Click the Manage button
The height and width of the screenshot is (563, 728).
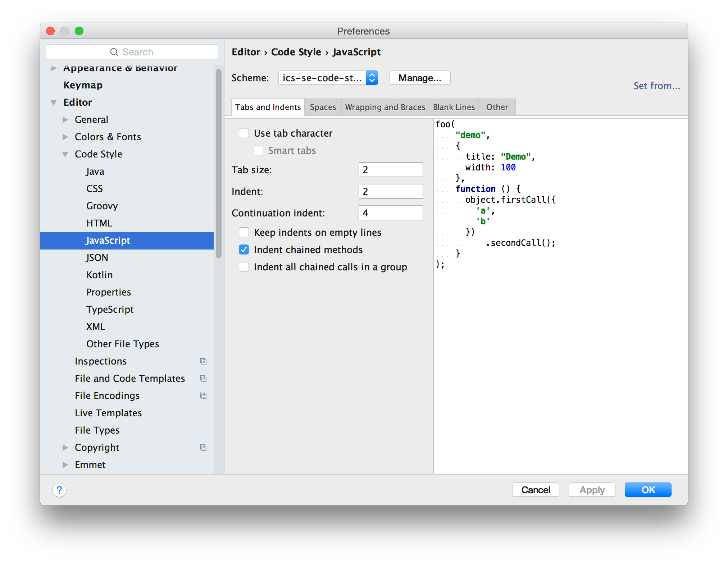pos(419,78)
